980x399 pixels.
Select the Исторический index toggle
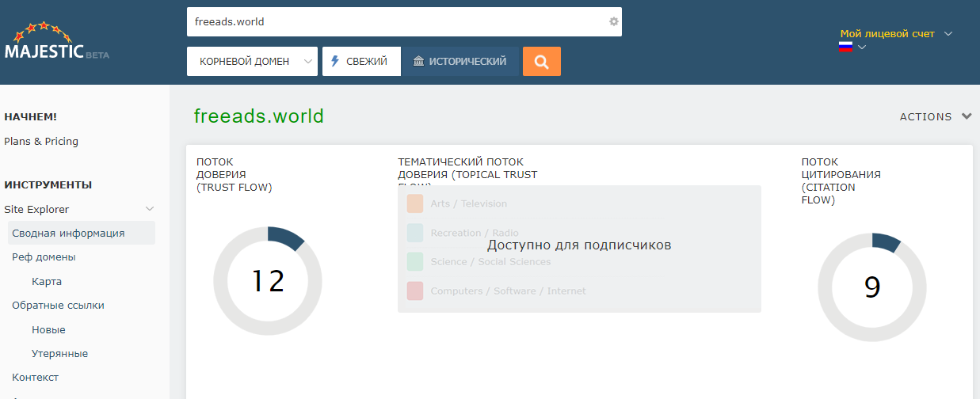[x=460, y=62]
